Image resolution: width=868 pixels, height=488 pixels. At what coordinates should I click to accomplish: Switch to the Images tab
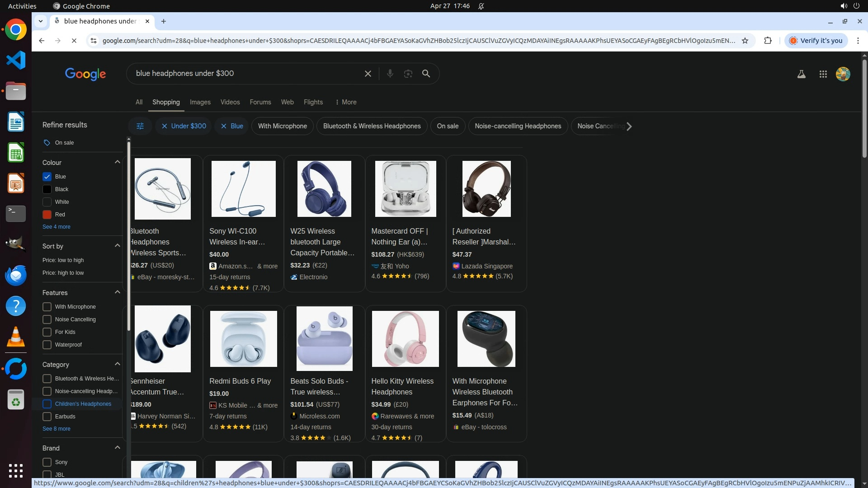click(x=200, y=102)
